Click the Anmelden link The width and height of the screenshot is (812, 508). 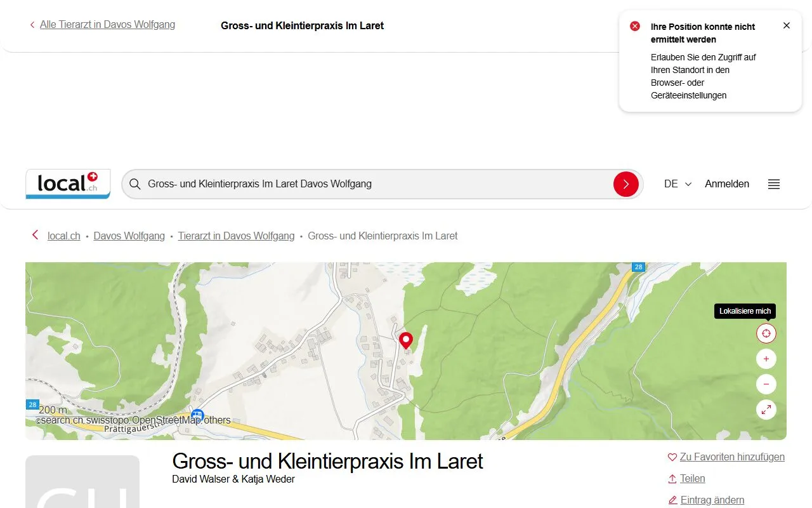pyautogui.click(x=726, y=184)
